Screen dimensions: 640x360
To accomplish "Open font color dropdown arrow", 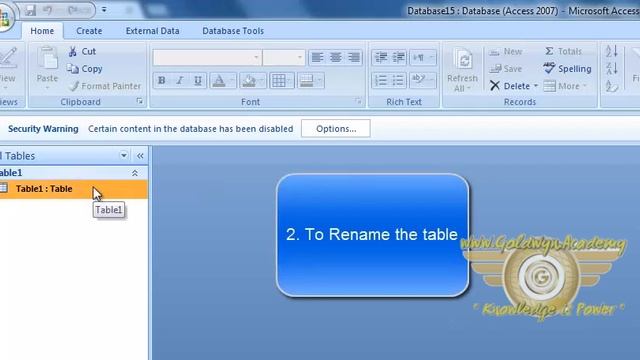I will (x=232, y=80).
